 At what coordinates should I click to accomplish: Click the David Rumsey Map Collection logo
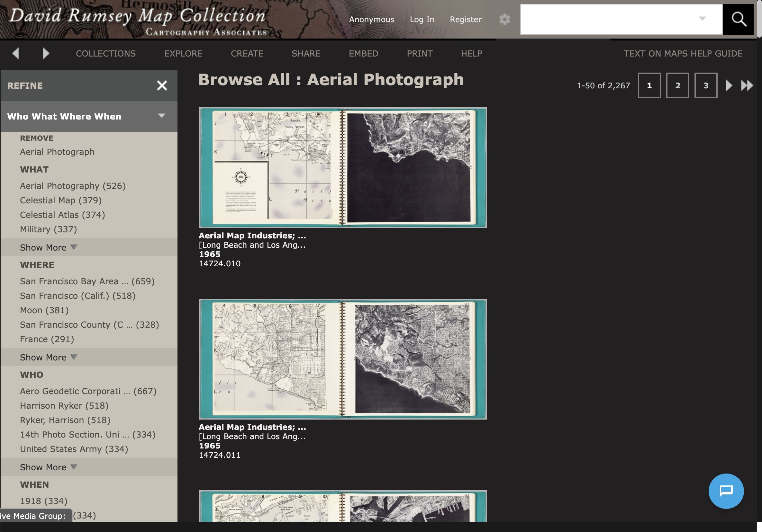tap(138, 21)
